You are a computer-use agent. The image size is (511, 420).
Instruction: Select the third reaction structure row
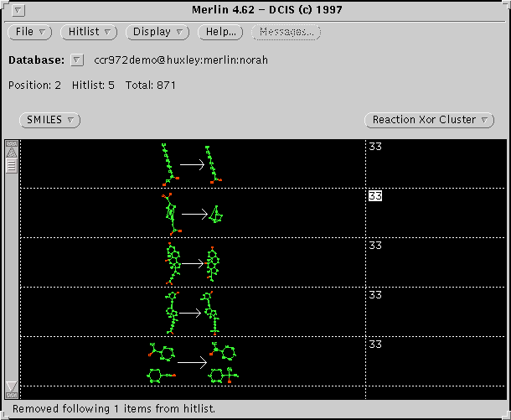point(193,262)
